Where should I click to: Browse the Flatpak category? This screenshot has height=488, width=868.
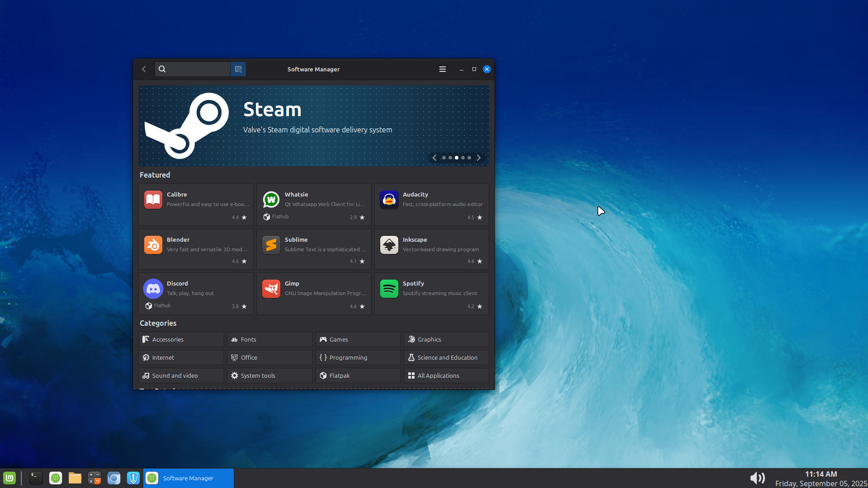358,375
